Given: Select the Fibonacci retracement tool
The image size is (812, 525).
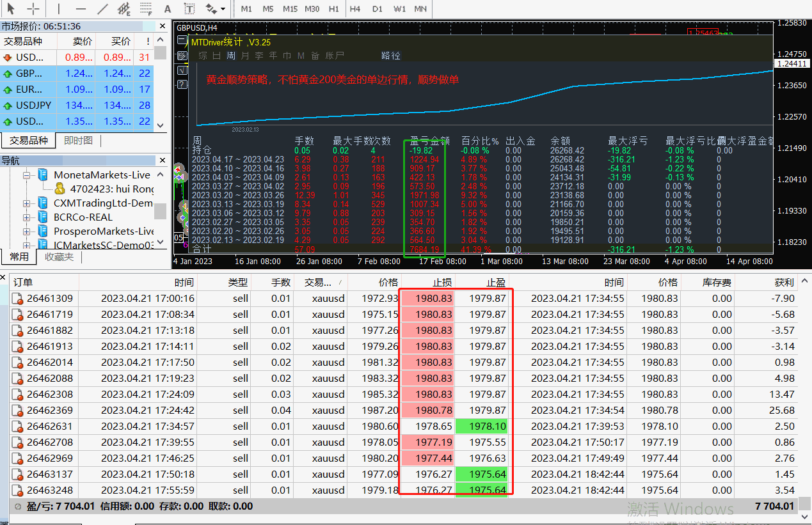Looking at the screenshot, I should point(146,9).
